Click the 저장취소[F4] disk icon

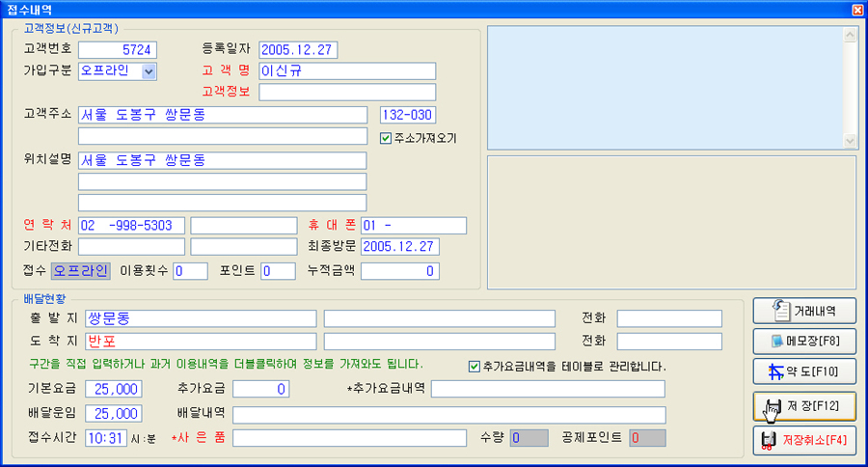[x=768, y=440]
